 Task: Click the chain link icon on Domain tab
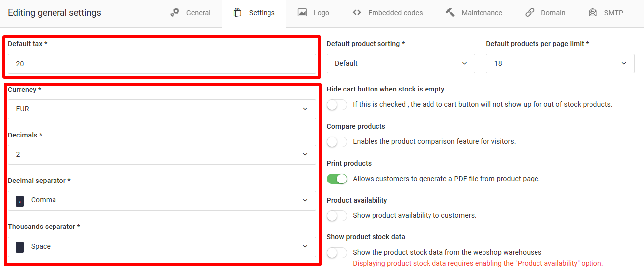click(530, 13)
